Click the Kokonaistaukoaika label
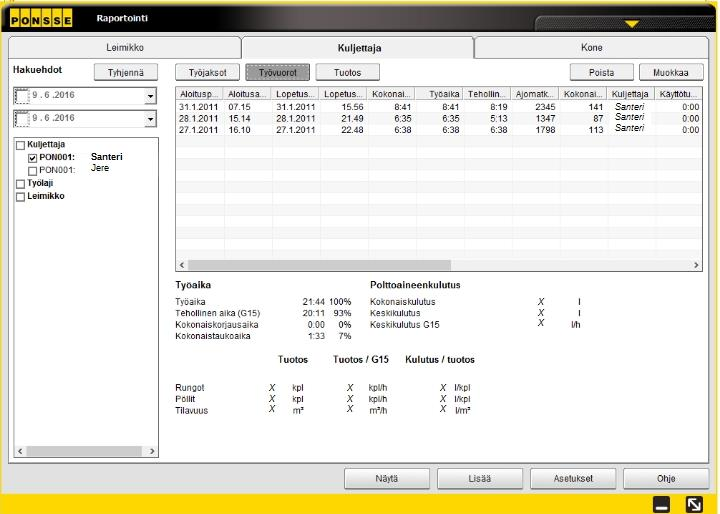 (213, 336)
